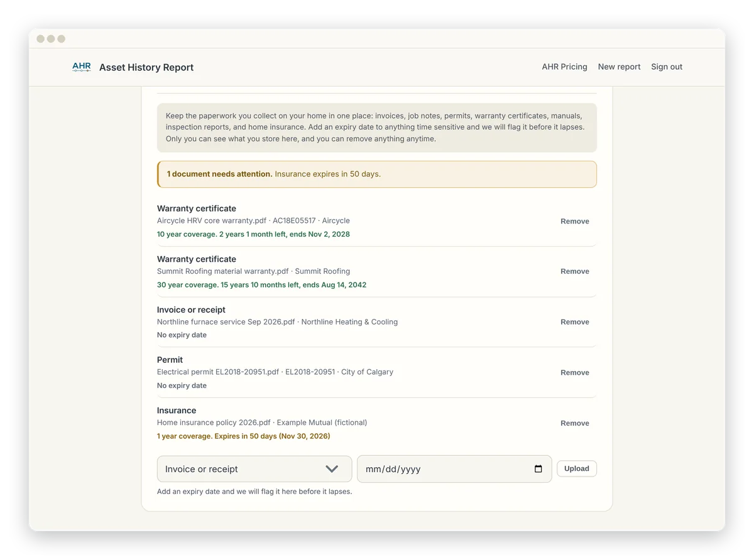Screen dimensions: 754x560
Task: Remove the Summit Roofing material warranty
Action: pyautogui.click(x=574, y=271)
